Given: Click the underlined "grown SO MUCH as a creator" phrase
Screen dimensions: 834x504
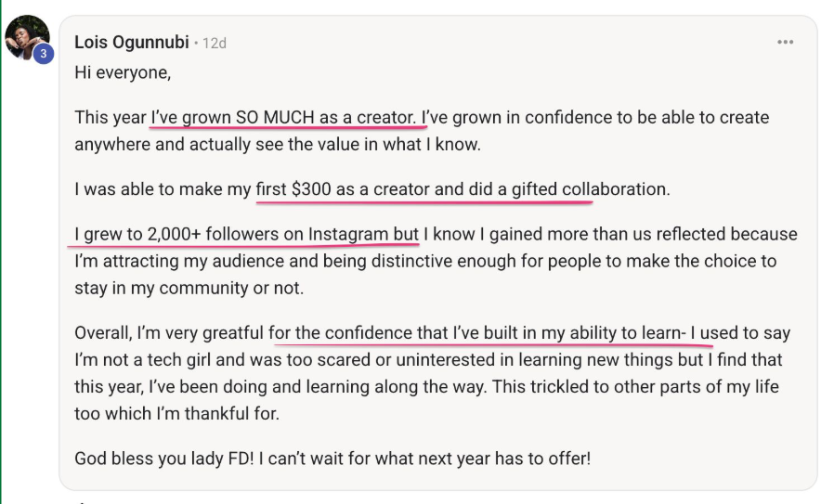Looking at the screenshot, I should 297,118.
